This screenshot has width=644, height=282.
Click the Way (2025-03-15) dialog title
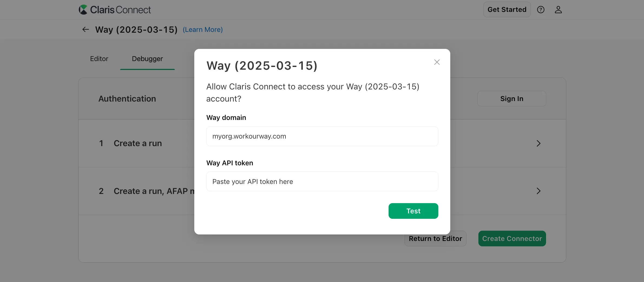(262, 65)
